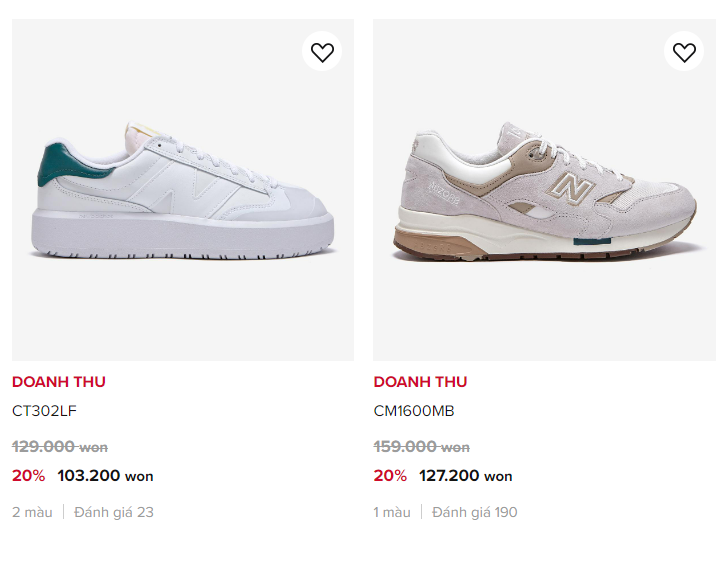
Task: Open the CM1600MB product name link
Action: point(414,410)
